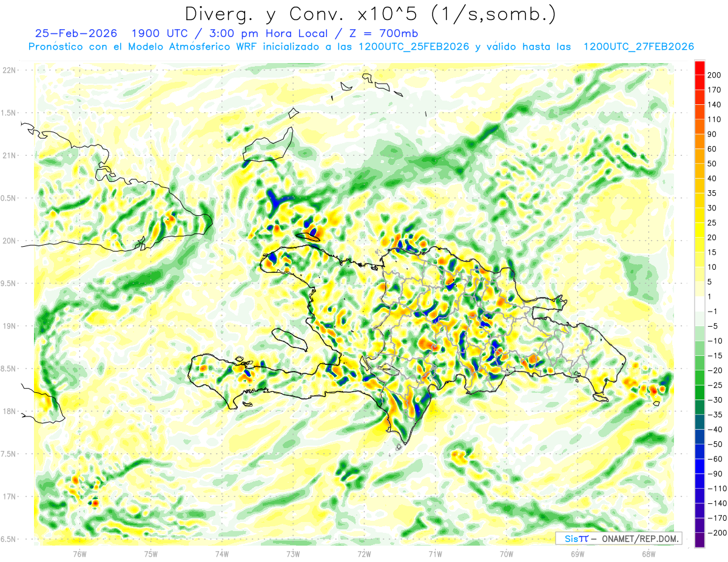Click the '1200UTC_27FEB2026' valid-until text

(638, 47)
